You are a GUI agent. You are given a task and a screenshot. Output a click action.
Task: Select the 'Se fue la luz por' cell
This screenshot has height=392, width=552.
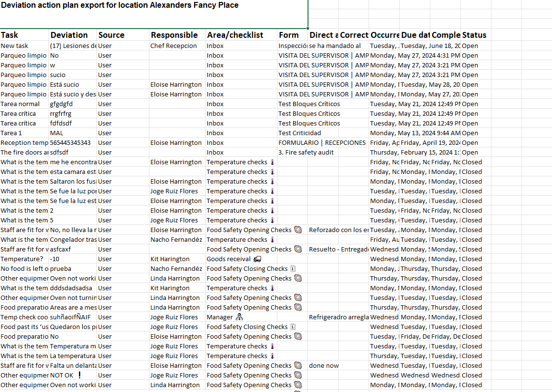(x=73, y=191)
